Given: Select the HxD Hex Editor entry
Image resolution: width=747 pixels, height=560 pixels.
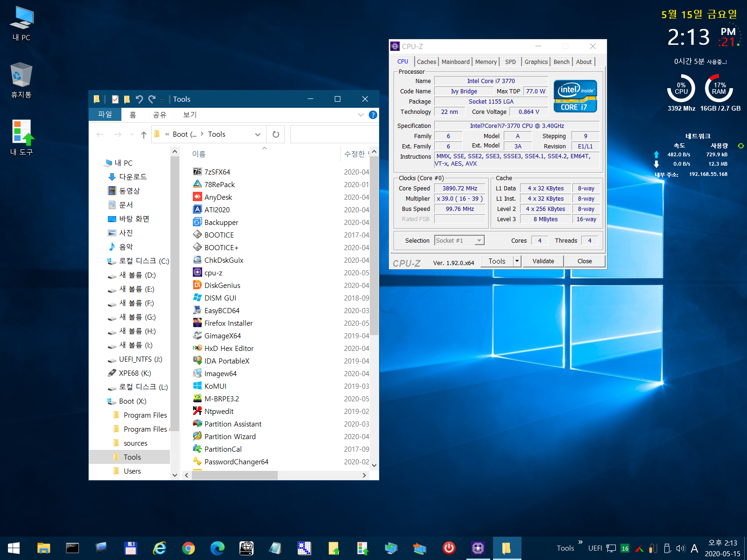Looking at the screenshot, I should 229,349.
